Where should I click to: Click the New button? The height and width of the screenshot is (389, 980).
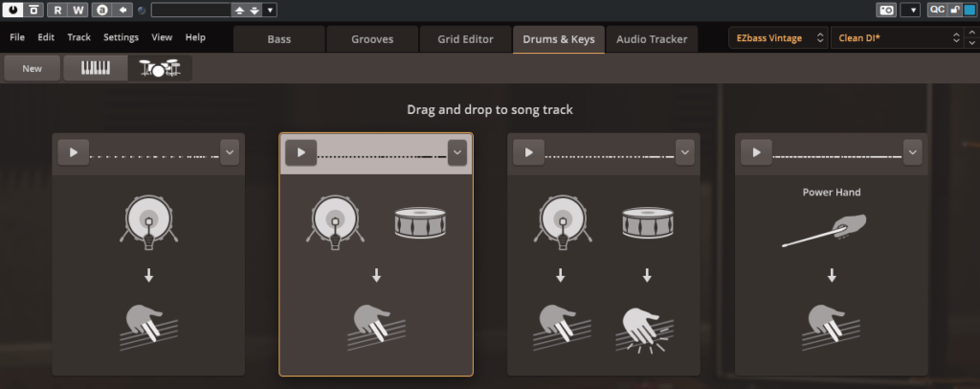tap(32, 68)
